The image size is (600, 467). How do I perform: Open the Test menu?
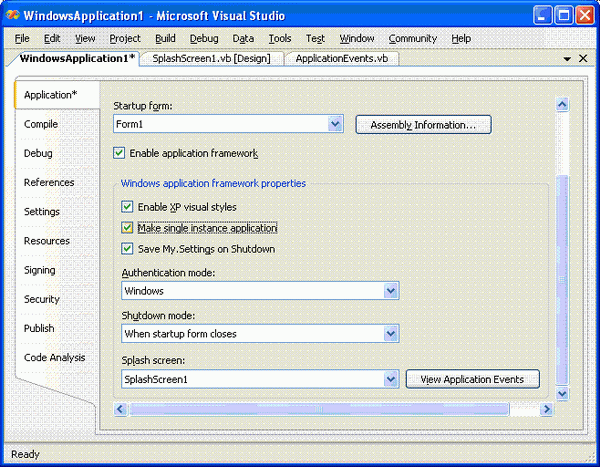click(x=315, y=39)
